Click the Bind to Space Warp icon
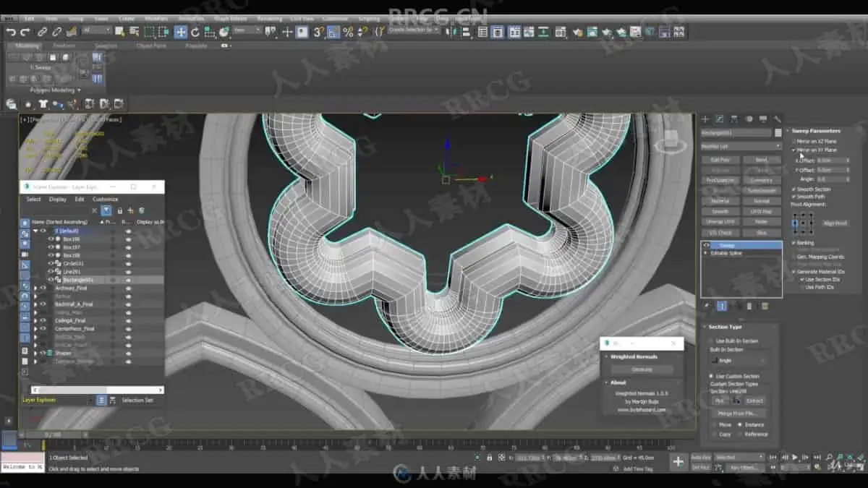Image resolution: width=868 pixels, height=488 pixels. [71, 32]
